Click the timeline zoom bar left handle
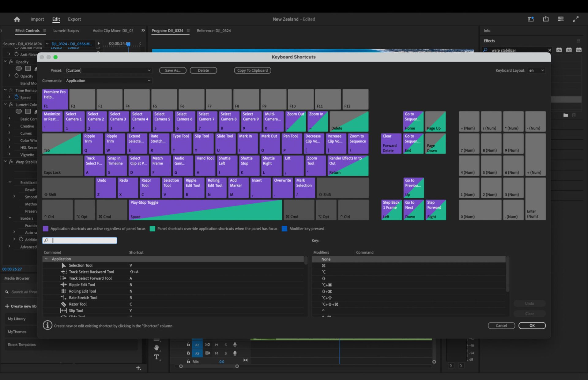This screenshot has height=380, width=588. coord(181,366)
